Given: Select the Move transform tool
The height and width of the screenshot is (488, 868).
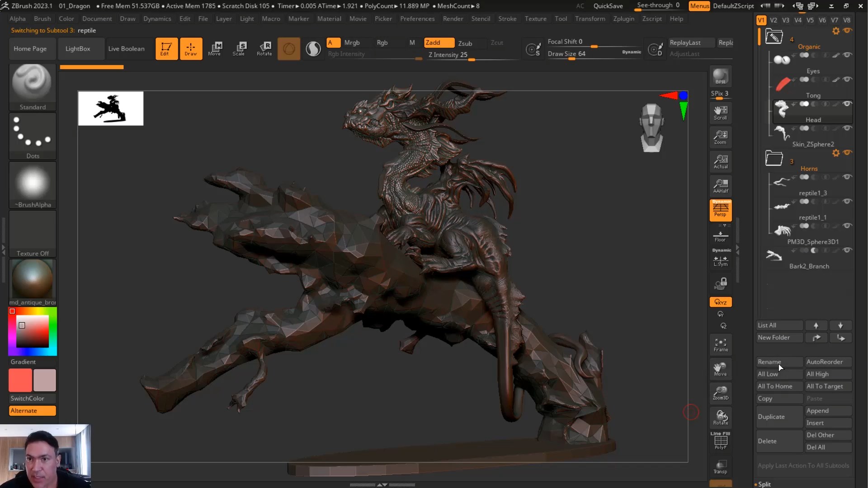Looking at the screenshot, I should point(215,48).
